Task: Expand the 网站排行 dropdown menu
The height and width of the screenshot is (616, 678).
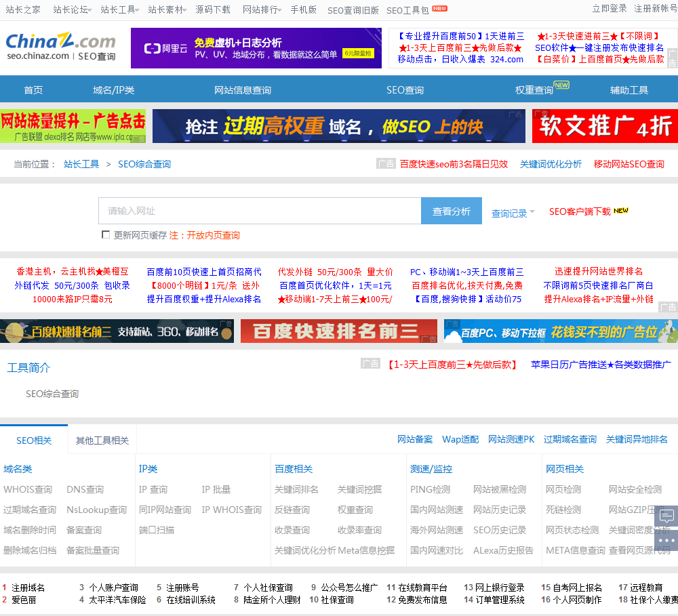Action: coord(262,9)
